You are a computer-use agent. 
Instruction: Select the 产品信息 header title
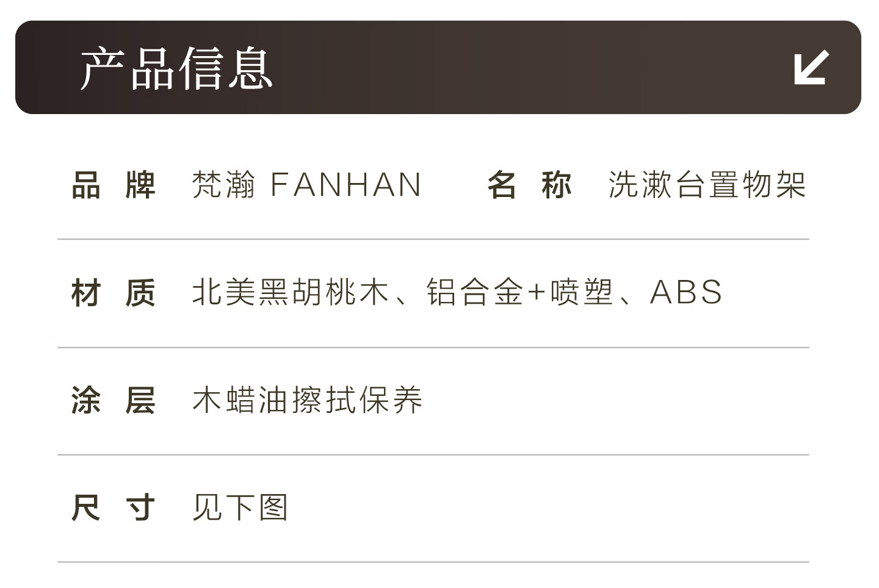click(176, 68)
